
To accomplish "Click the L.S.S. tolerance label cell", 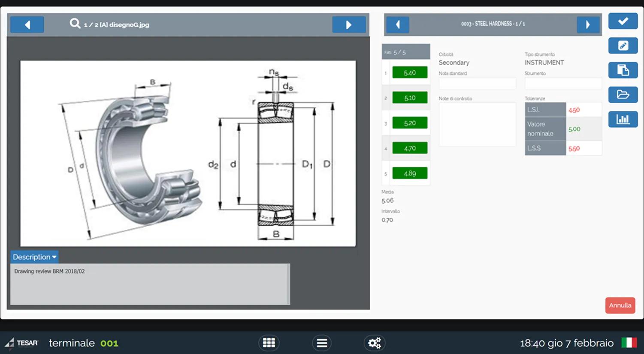I will click(x=545, y=148).
